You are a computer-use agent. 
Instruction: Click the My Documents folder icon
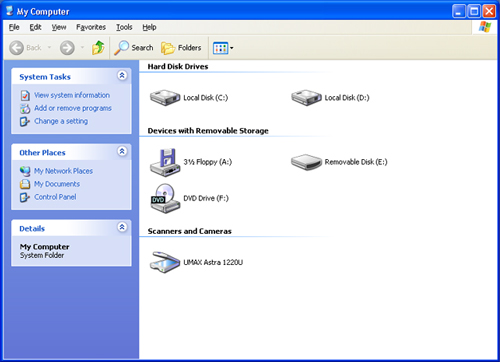click(x=25, y=184)
